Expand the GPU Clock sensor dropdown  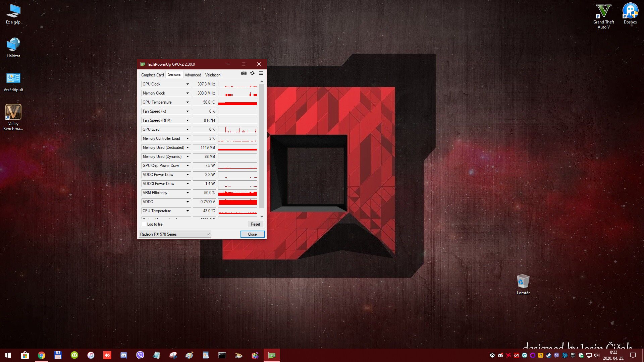coord(187,84)
